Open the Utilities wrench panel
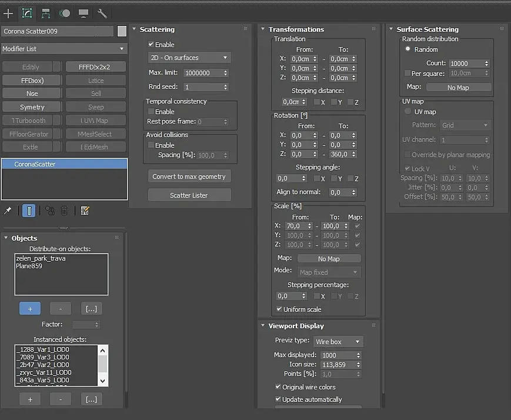This screenshot has width=511, height=420. (x=102, y=12)
